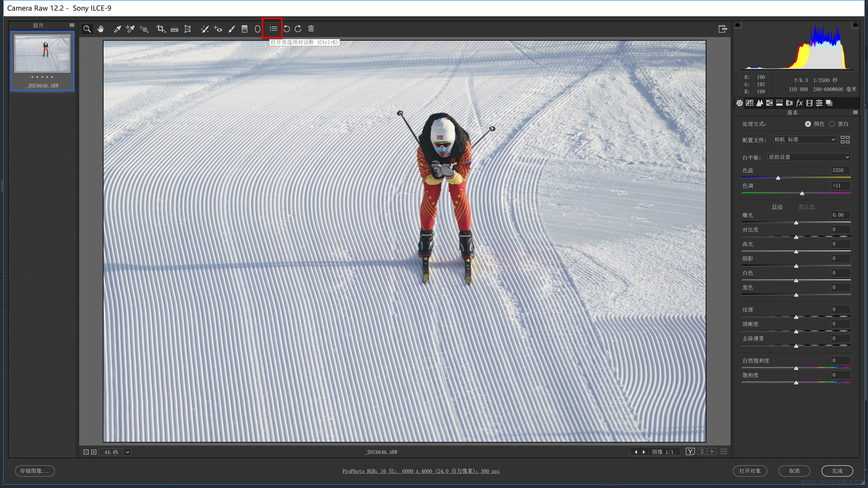The height and width of the screenshot is (488, 868).
Task: Click the 色温 temperature value field
Action: click(x=840, y=170)
